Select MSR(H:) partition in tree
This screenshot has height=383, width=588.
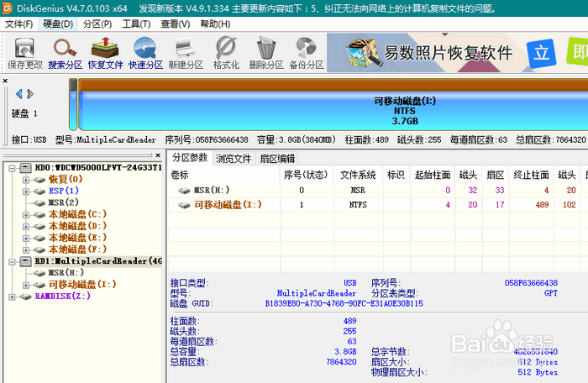[x=66, y=273]
